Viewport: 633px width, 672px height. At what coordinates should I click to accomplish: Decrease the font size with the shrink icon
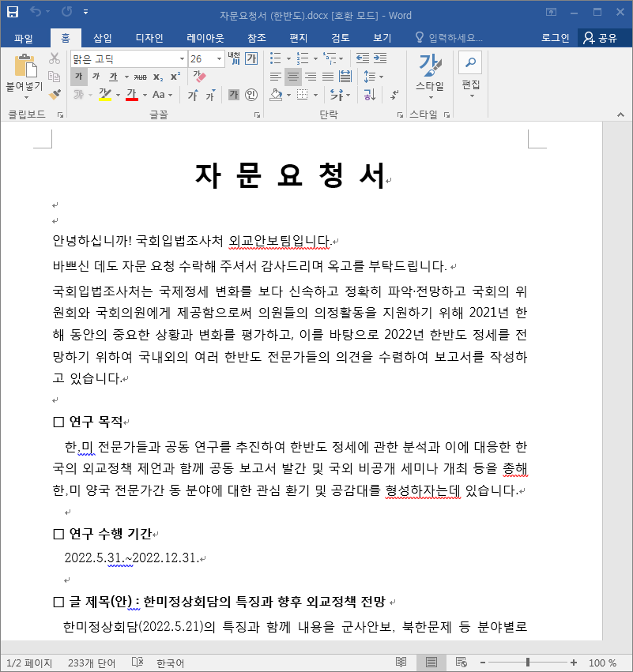click(210, 95)
